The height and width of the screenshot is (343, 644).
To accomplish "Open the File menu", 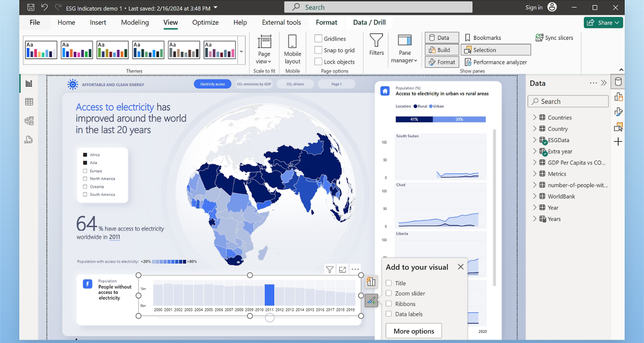I will 35,22.
